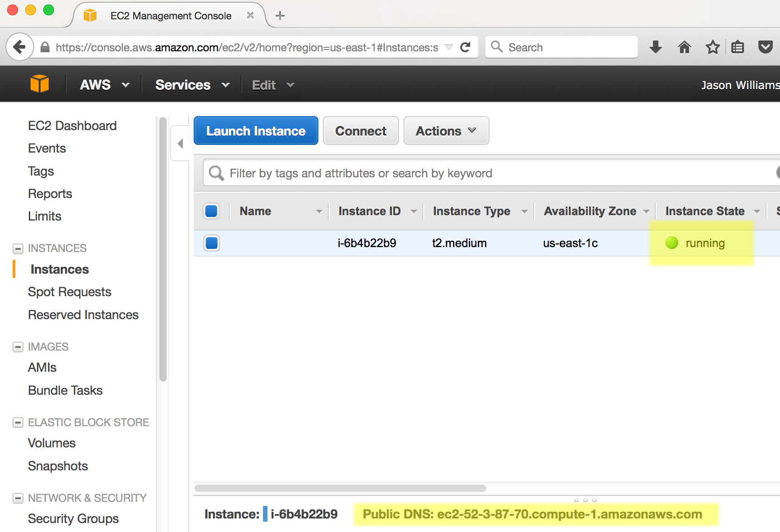
Task: Reload the page with the refresh icon
Action: click(465, 47)
